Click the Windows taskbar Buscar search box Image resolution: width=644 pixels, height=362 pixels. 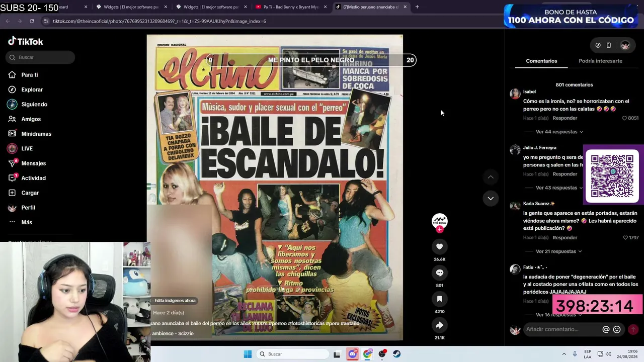[x=292, y=354]
